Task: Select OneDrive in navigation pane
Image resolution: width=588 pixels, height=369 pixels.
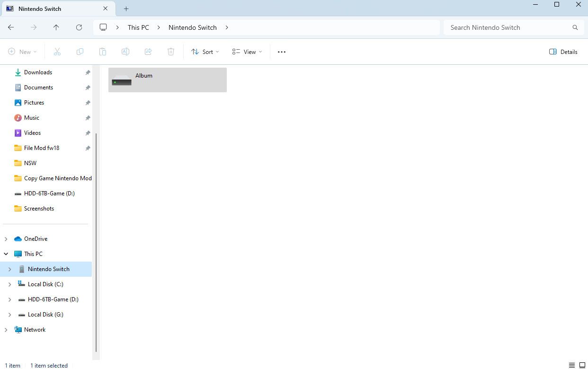Action: (36, 239)
